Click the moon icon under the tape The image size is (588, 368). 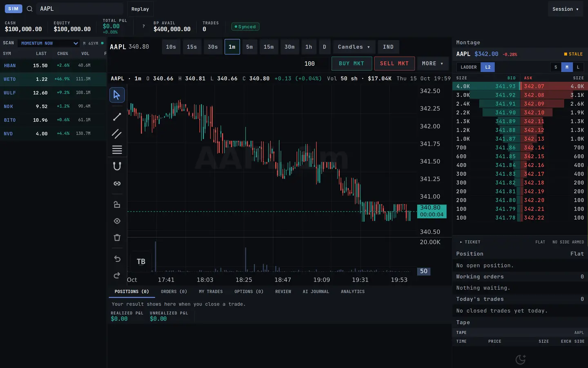(x=520, y=359)
